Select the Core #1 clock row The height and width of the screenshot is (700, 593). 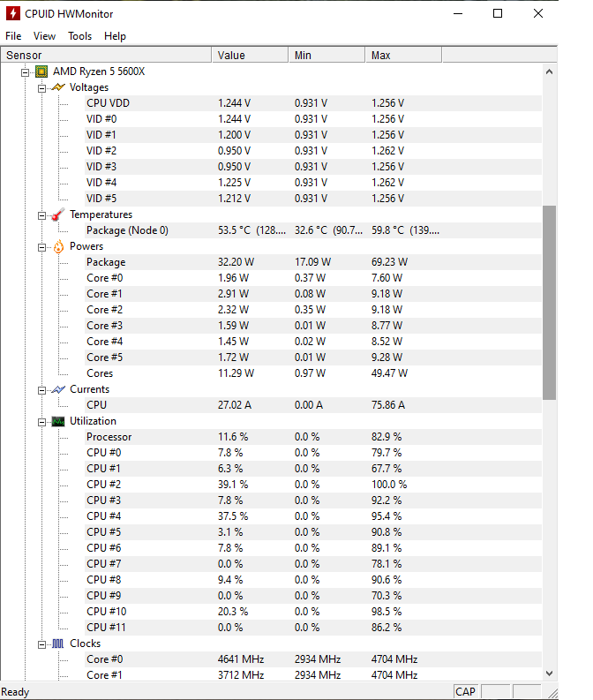313,675
